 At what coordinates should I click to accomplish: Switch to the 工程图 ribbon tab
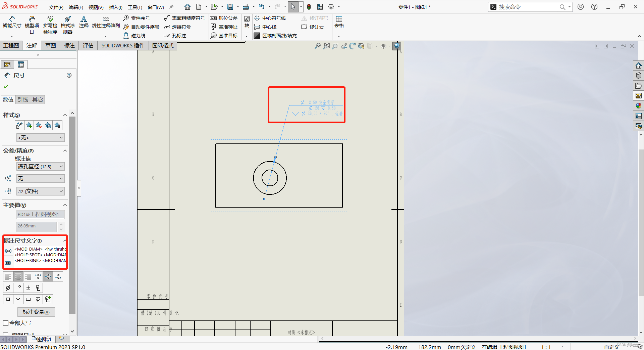[x=11, y=45]
